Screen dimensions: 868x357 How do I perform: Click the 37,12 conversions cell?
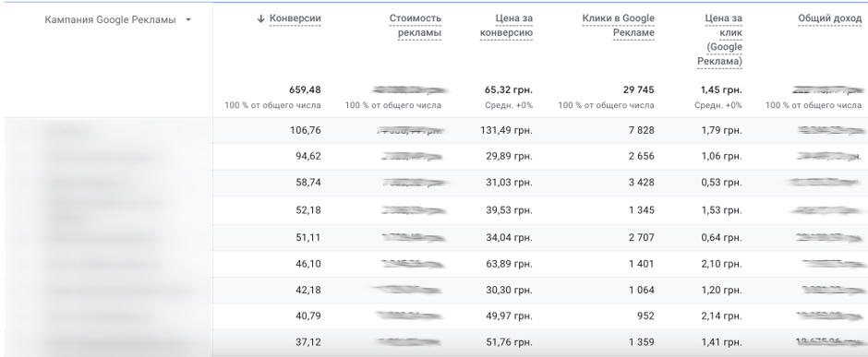307,342
